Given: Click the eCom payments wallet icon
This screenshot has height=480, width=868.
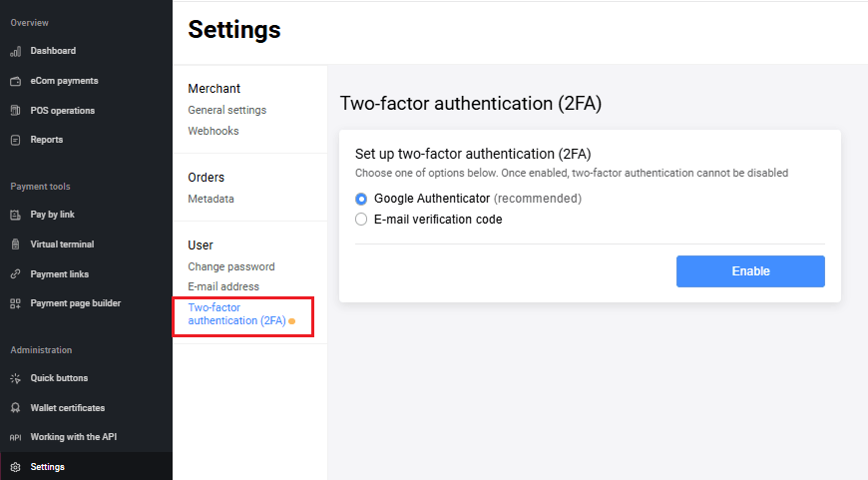Looking at the screenshot, I should pos(15,81).
